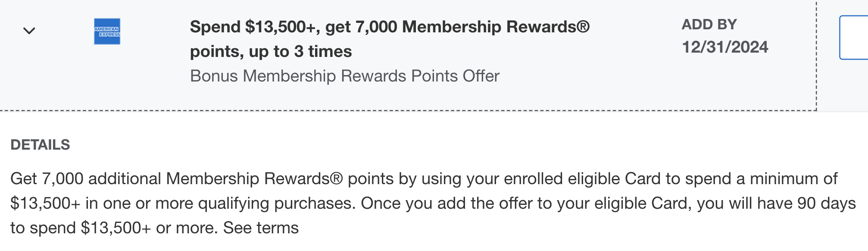This screenshot has height=251, width=868.
Task: Click the vertical dashed divider beside the date
Action: (x=816, y=55)
